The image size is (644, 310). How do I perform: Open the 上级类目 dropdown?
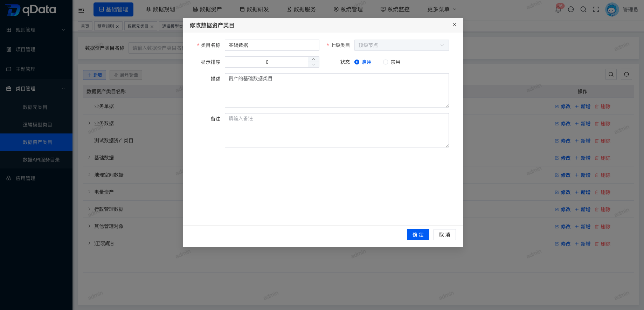(402, 45)
